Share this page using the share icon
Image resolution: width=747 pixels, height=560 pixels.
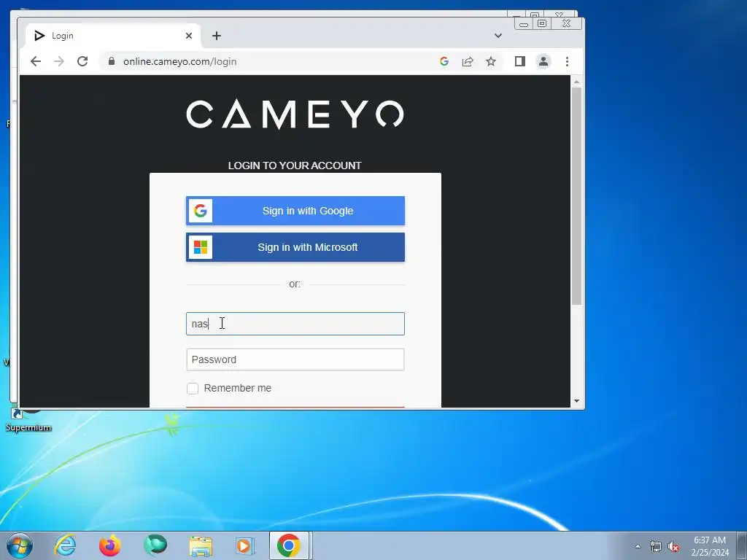(x=468, y=61)
